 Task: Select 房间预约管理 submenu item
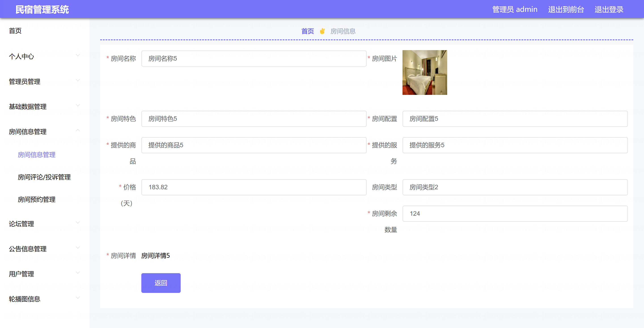(x=37, y=199)
